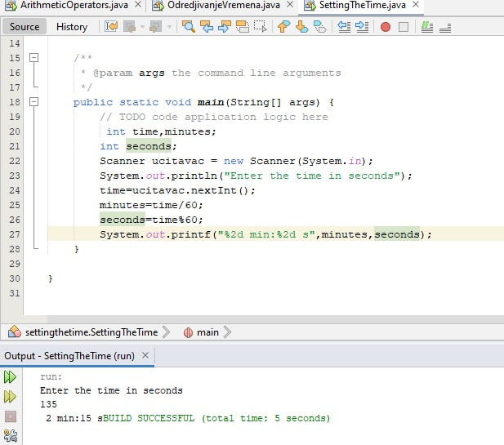The height and width of the screenshot is (445, 504).
Task: Click 'int time,minutes;' declaration line
Action: (x=162, y=131)
